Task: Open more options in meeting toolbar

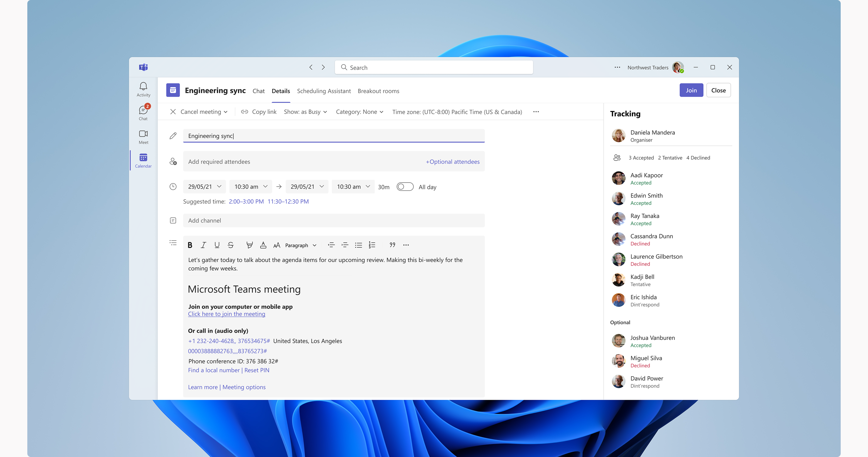Action: point(536,112)
